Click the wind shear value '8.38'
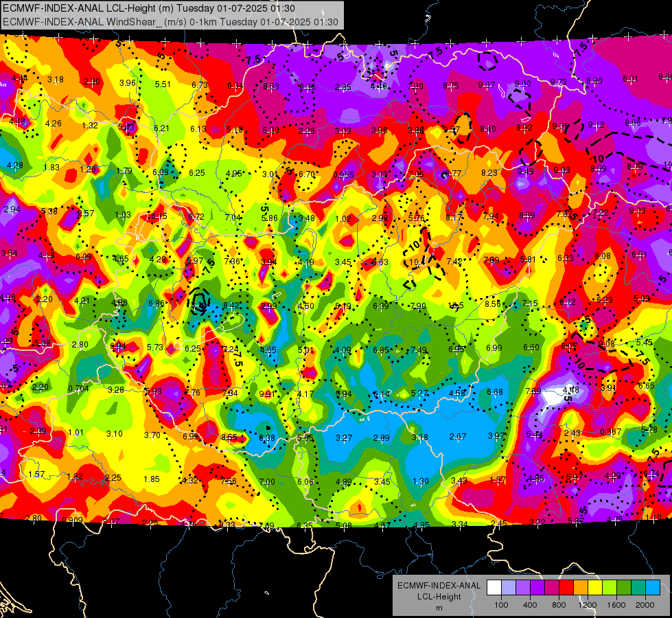Screen dimensions: 672x618 [x=268, y=438]
